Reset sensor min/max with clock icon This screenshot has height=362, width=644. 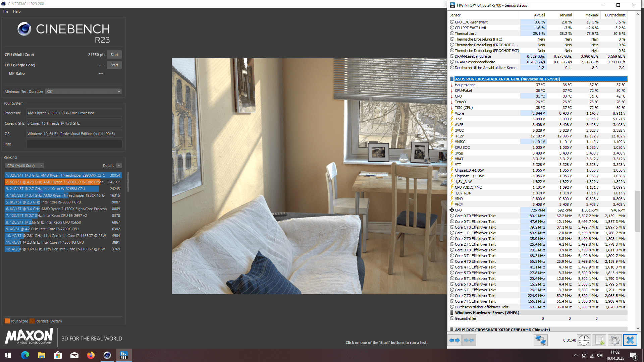pos(584,340)
